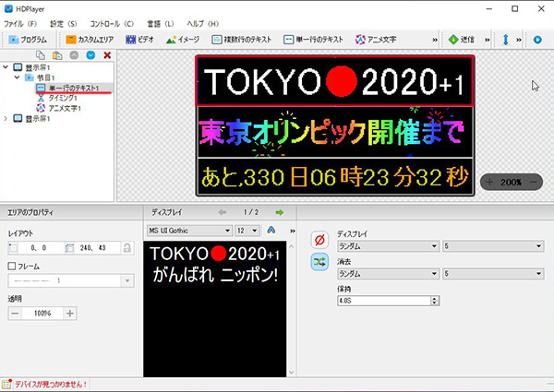Go to next display page green arrow
The width and height of the screenshot is (554, 392).
280,212
